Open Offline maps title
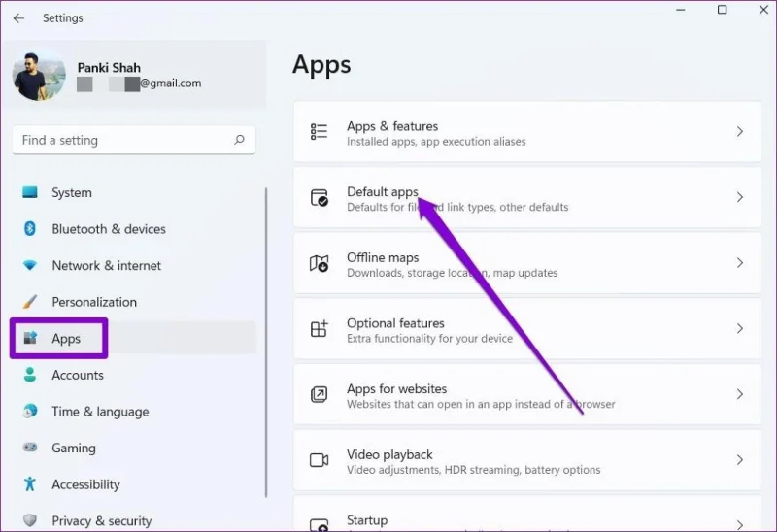The height and width of the screenshot is (532, 777). pyautogui.click(x=383, y=257)
